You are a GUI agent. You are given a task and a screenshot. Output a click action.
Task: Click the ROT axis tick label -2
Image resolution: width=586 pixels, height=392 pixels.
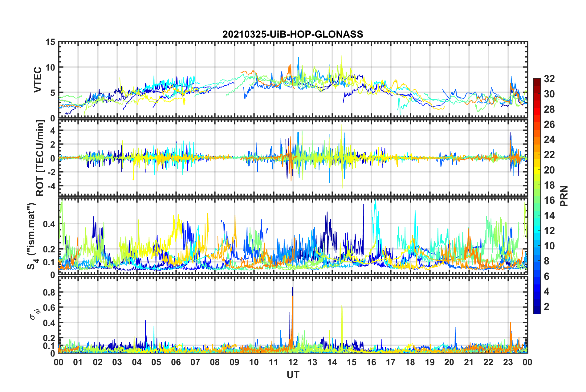(51, 172)
